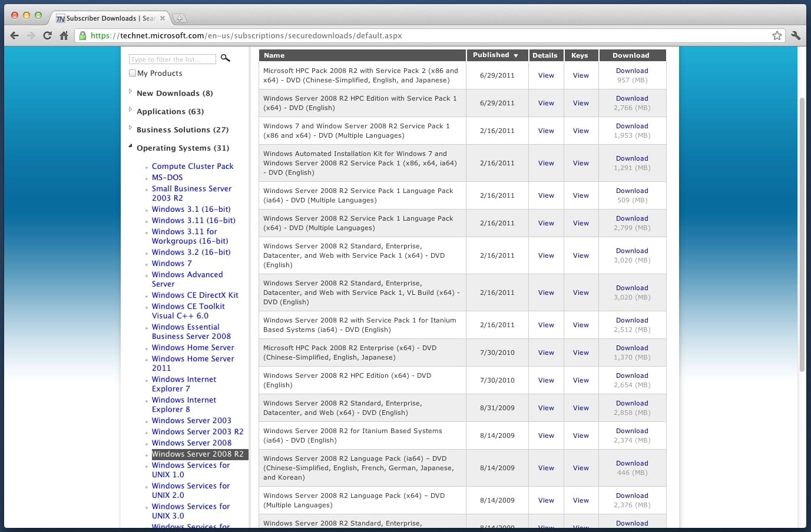Open Windows 7 category link
This screenshot has height=532, width=811.
pyautogui.click(x=171, y=263)
